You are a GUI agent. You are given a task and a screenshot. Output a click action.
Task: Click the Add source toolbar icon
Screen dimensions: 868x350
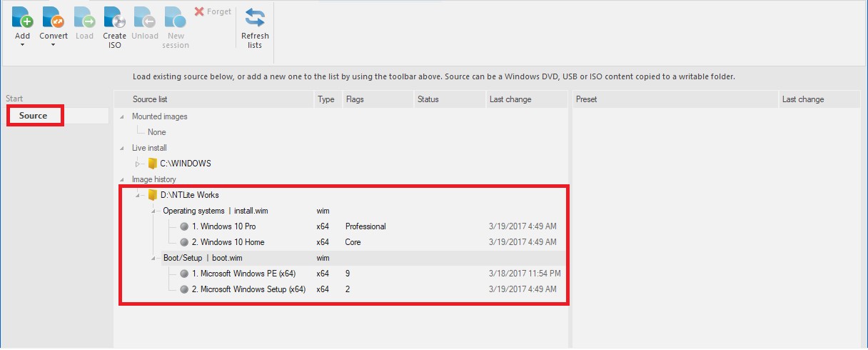[x=22, y=17]
